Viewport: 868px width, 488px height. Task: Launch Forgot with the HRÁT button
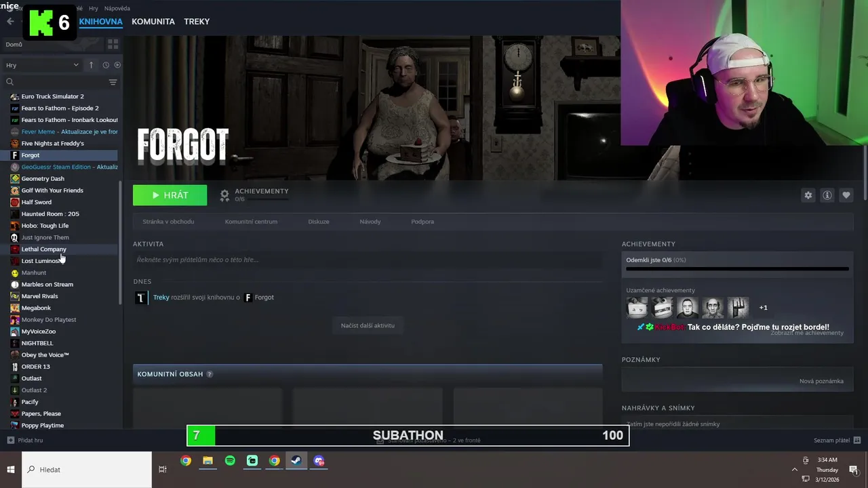(x=170, y=195)
